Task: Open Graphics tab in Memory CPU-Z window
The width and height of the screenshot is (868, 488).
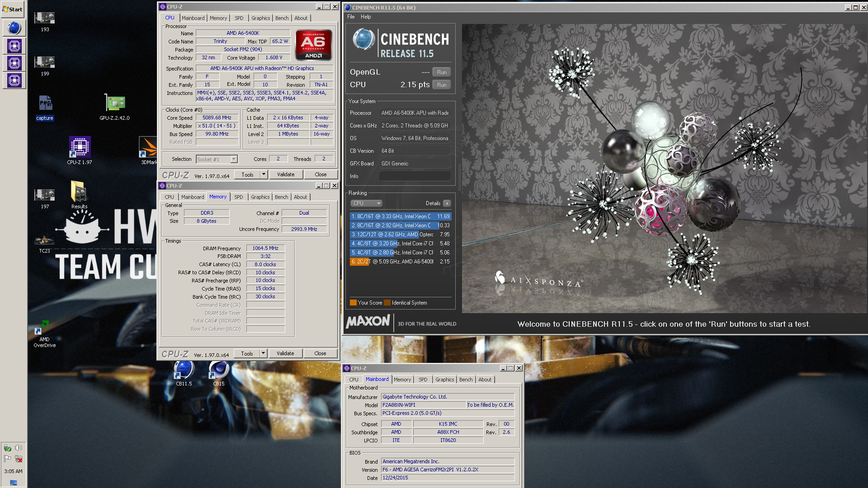Action: [x=260, y=197]
